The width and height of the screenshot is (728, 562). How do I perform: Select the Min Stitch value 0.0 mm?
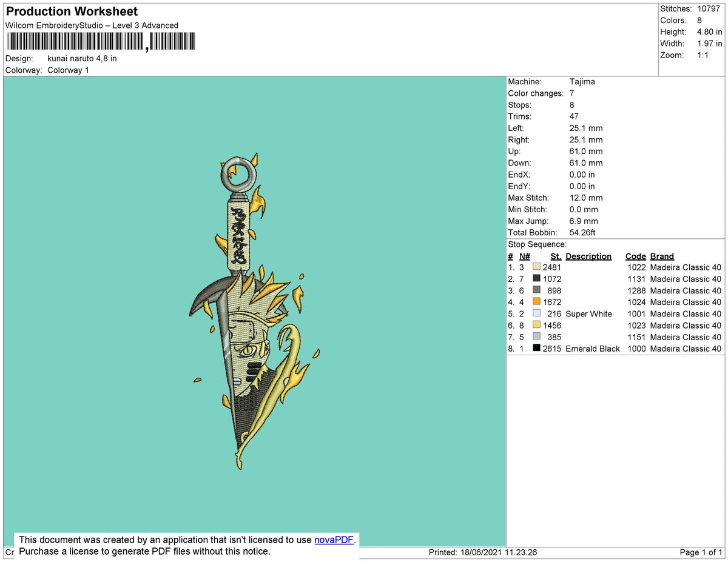click(x=584, y=210)
